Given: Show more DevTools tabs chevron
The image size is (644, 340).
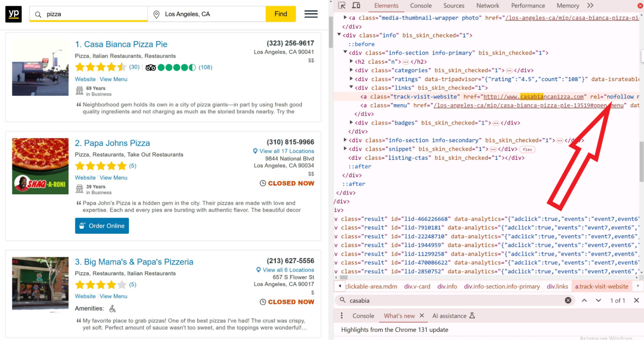Looking at the screenshot, I should point(590,5).
